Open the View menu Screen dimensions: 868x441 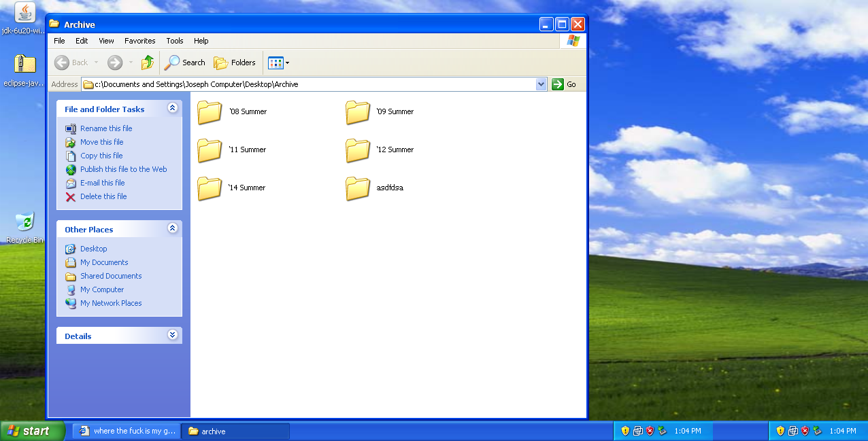point(107,41)
